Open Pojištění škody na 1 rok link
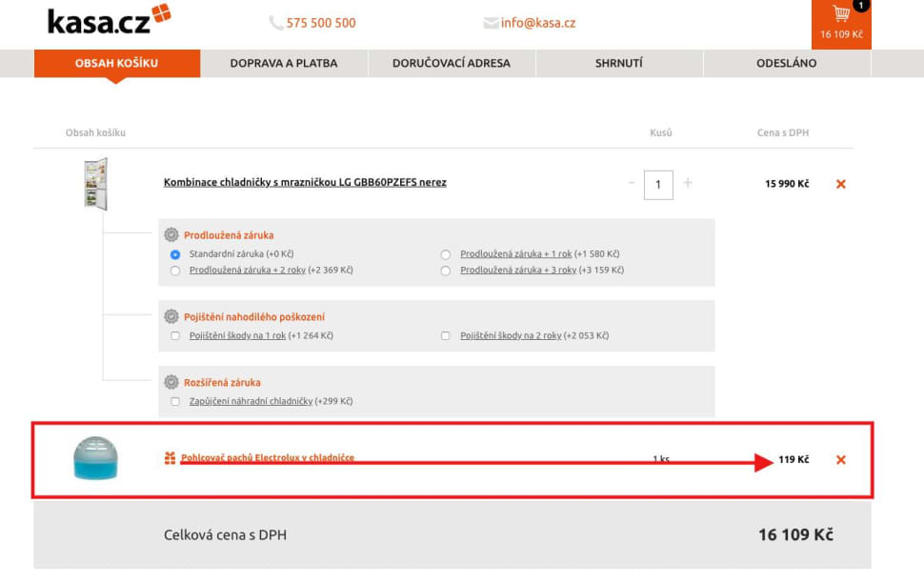 click(237, 335)
